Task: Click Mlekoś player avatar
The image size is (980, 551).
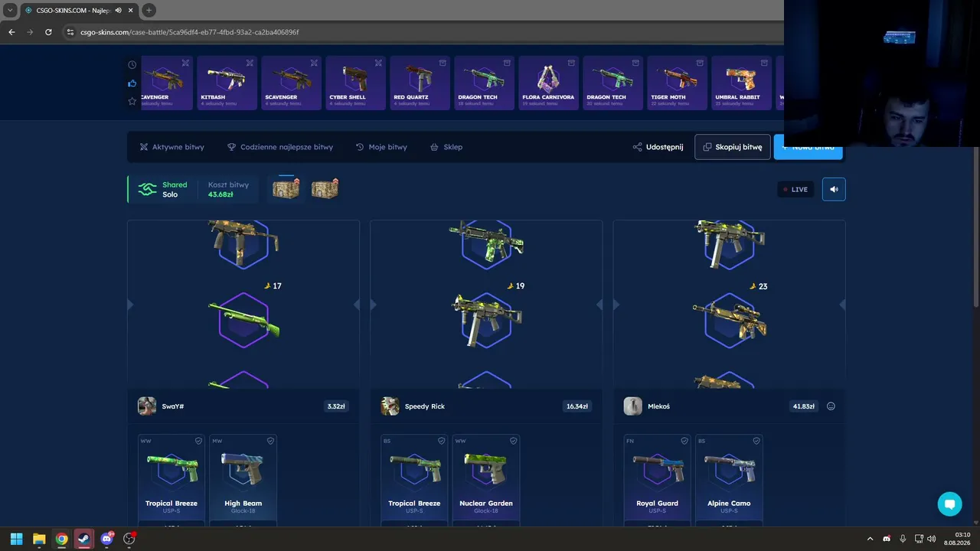Action: pyautogui.click(x=632, y=406)
